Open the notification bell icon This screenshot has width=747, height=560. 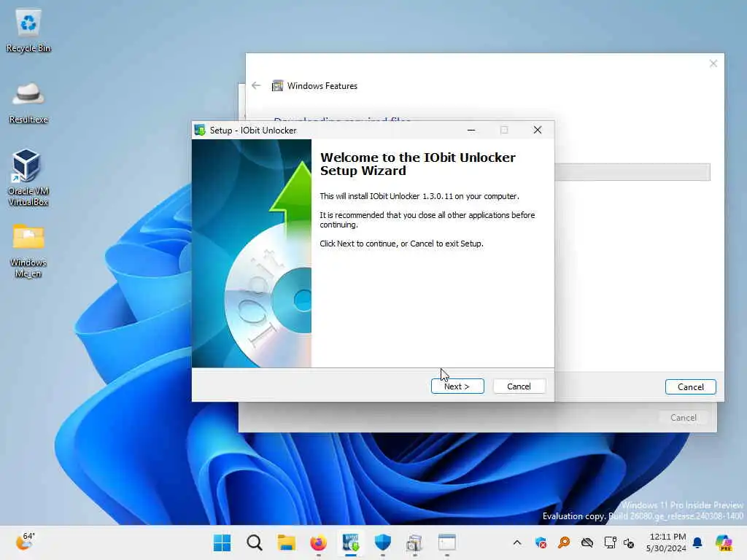click(x=697, y=542)
